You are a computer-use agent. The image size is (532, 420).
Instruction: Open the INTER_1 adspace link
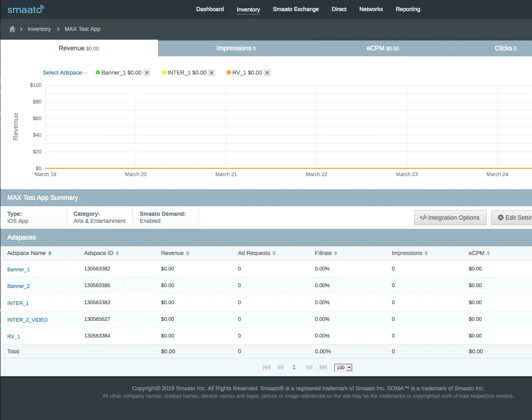(x=18, y=303)
